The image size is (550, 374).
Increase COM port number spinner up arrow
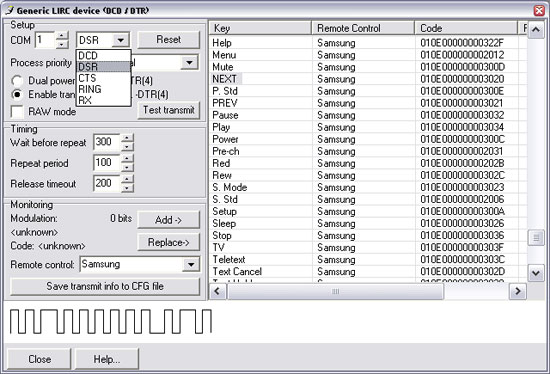(x=61, y=35)
